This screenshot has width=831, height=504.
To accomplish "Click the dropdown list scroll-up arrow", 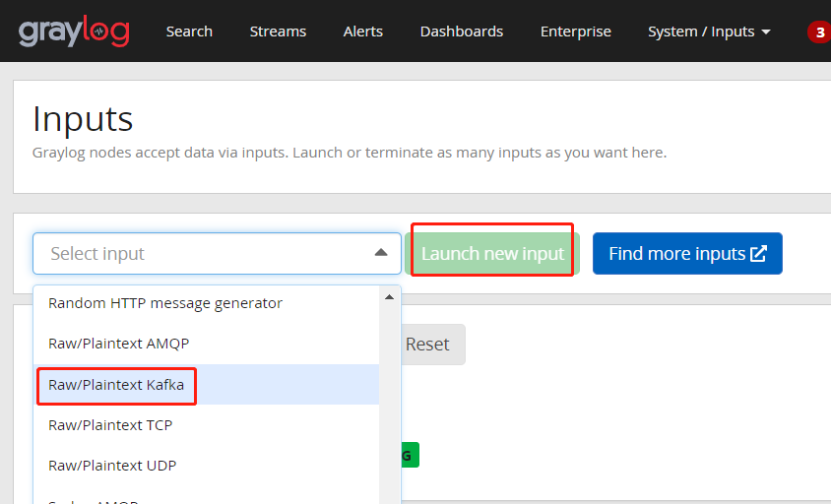I will coord(390,297).
